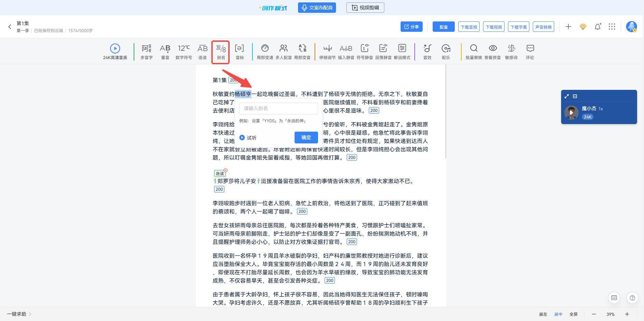
Task: Select the 插入静音 tool
Action: 346,52
